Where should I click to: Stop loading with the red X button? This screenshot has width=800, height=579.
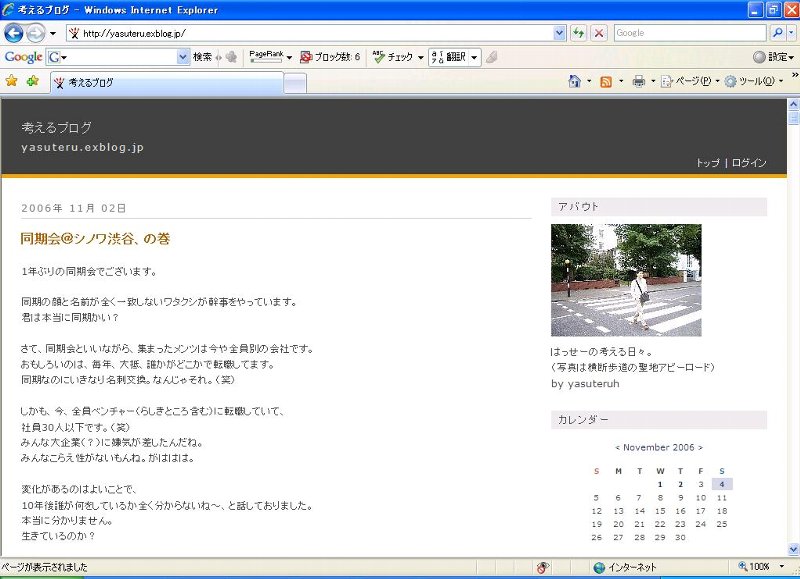click(599, 33)
